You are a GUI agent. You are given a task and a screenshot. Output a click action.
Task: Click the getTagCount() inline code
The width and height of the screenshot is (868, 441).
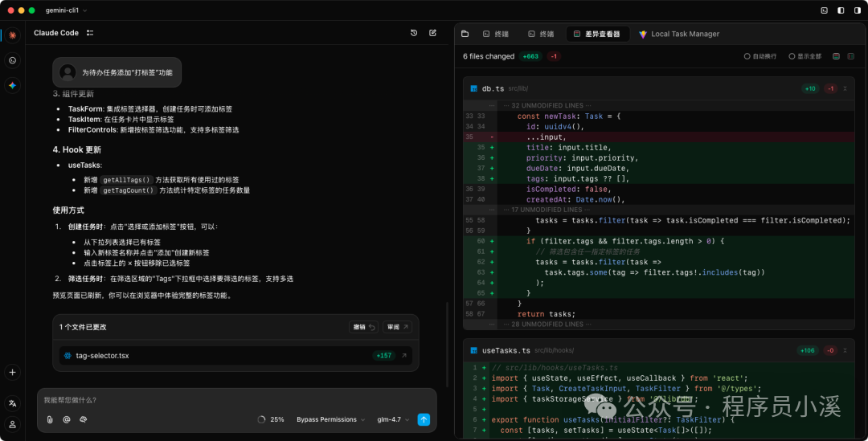pos(129,190)
